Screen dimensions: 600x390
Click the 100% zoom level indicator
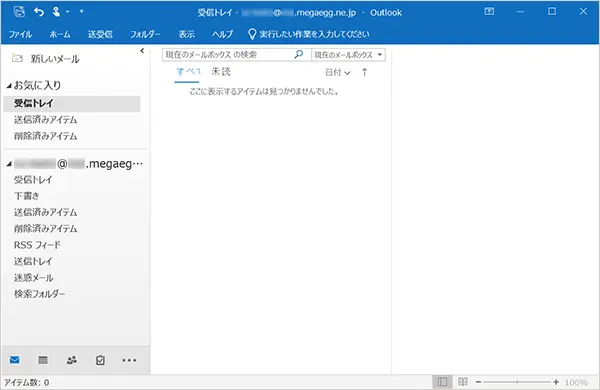click(x=576, y=382)
